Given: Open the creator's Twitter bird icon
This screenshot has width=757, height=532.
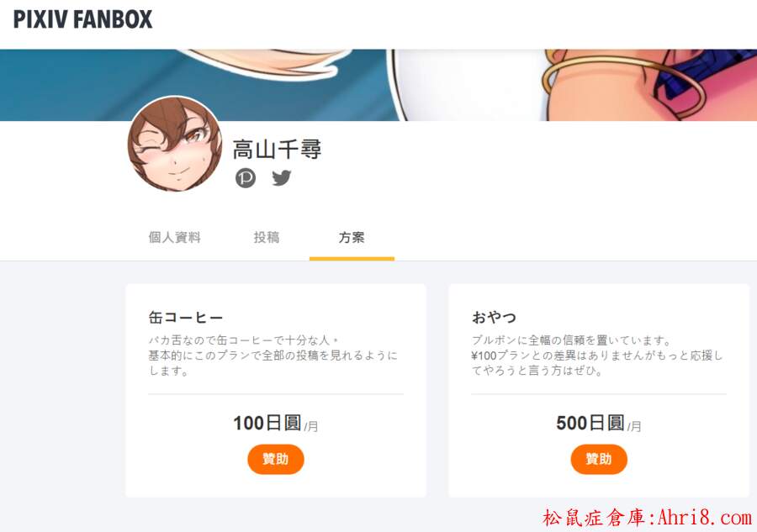Looking at the screenshot, I should (282, 178).
